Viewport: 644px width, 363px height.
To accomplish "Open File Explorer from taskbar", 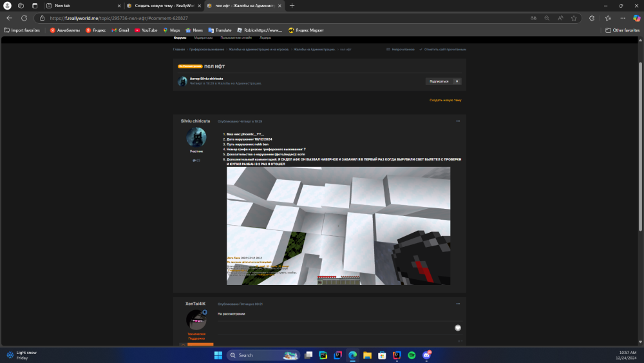I will pos(367,355).
